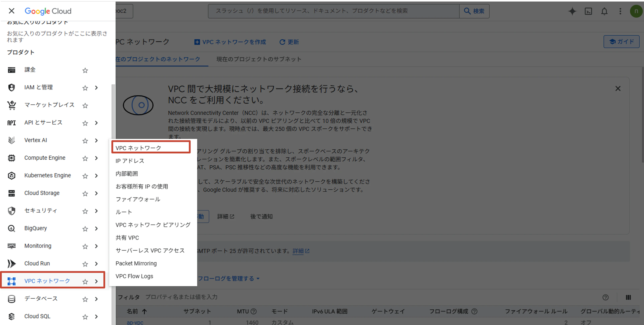Pin IAM と管理 with its star
Image resolution: width=644 pixels, height=325 pixels.
[85, 88]
